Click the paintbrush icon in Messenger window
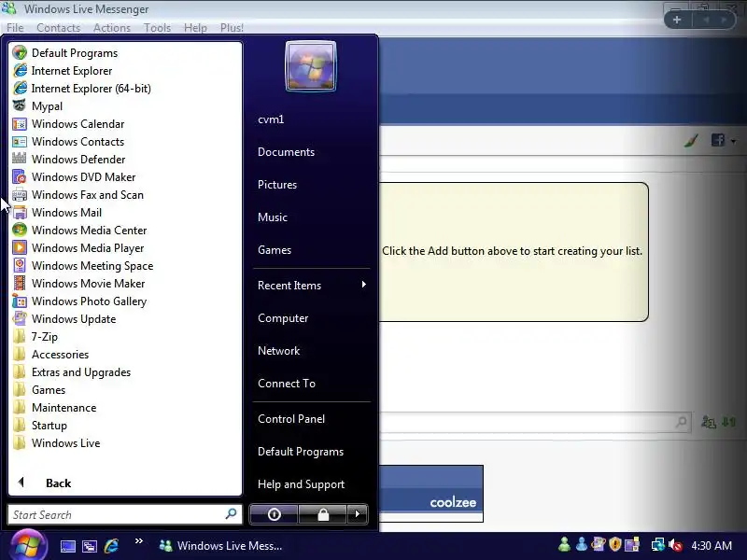 click(x=691, y=140)
